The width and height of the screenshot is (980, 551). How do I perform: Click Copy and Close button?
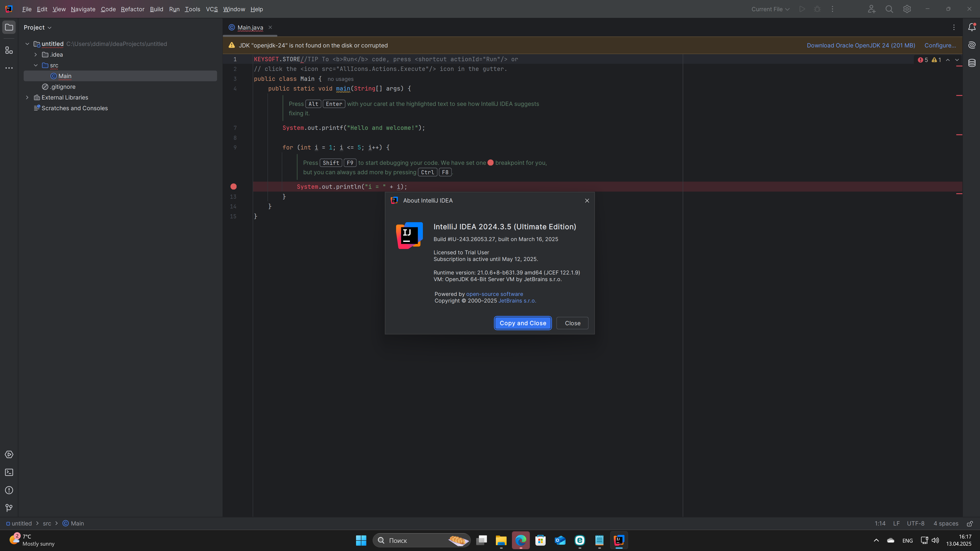[x=523, y=323]
